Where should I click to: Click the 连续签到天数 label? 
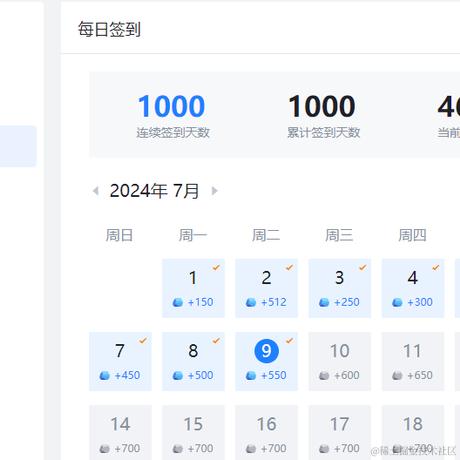(x=173, y=133)
